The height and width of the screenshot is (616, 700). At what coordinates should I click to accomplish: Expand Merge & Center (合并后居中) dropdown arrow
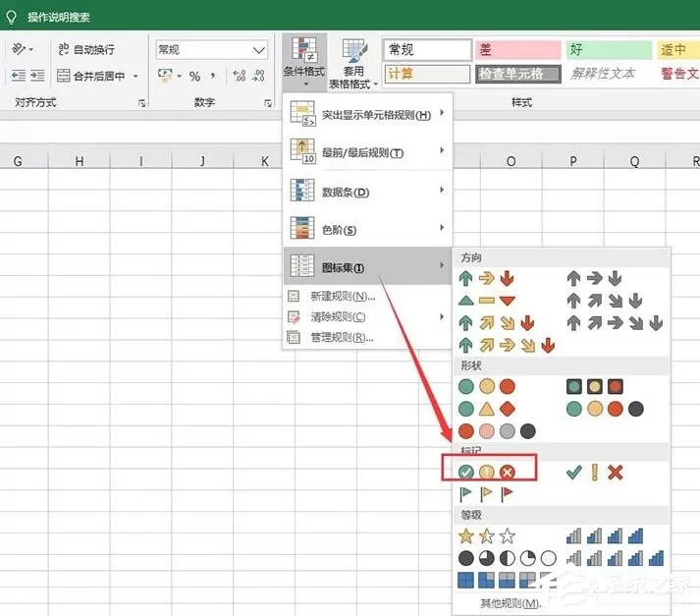[x=135, y=77]
